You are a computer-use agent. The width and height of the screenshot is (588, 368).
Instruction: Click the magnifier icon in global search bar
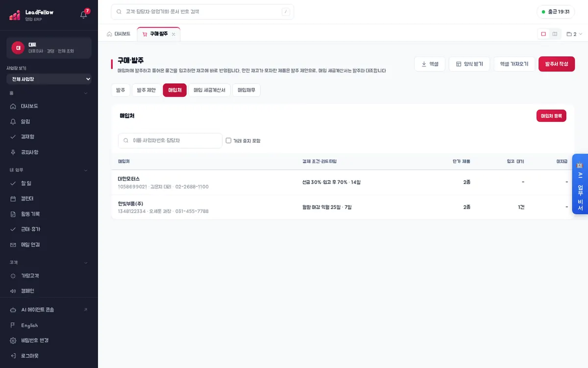[x=119, y=12]
